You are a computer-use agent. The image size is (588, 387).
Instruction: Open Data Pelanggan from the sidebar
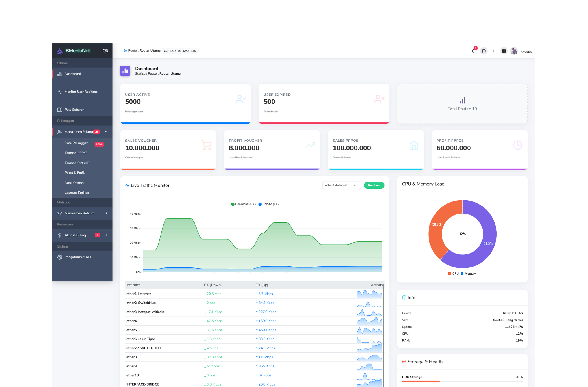pyautogui.click(x=77, y=143)
